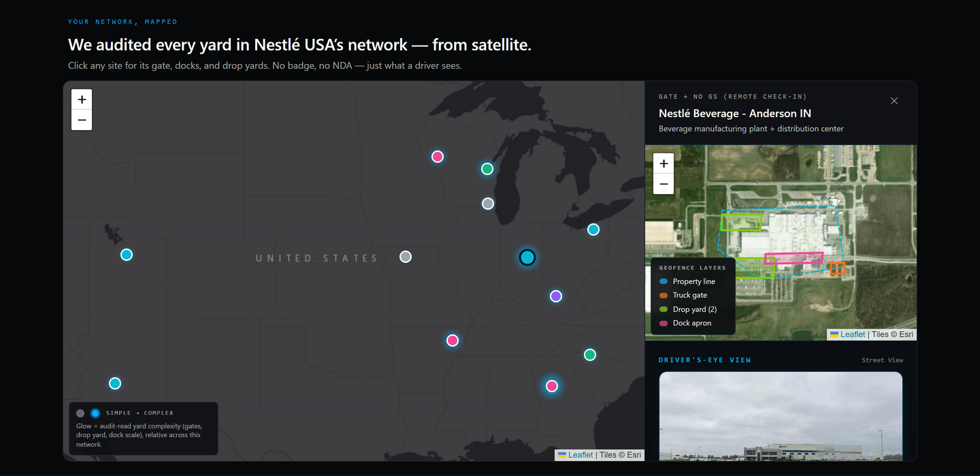Image resolution: width=980 pixels, height=476 pixels.
Task: Select the pink marker south of the gray Midwest marker
Action: click(453, 340)
